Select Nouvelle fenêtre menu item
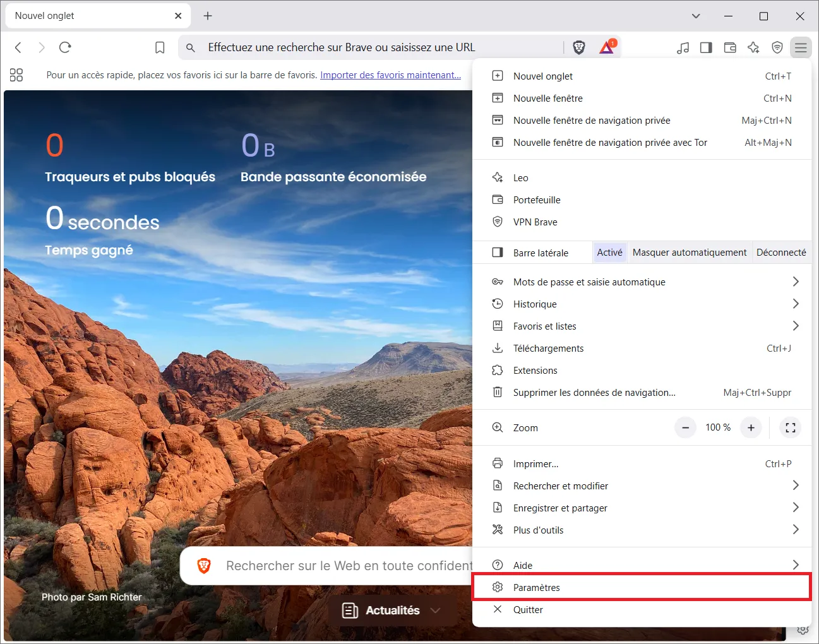819x644 pixels. click(642, 98)
